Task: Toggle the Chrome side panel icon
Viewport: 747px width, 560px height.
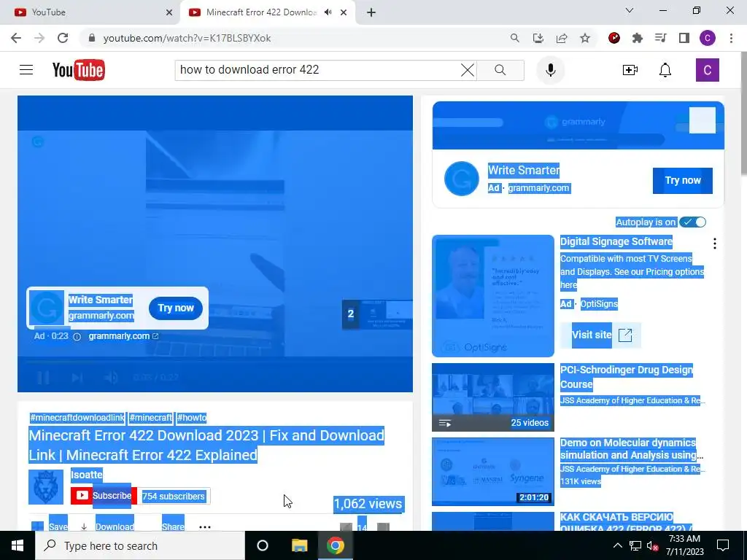Action: coord(684,38)
